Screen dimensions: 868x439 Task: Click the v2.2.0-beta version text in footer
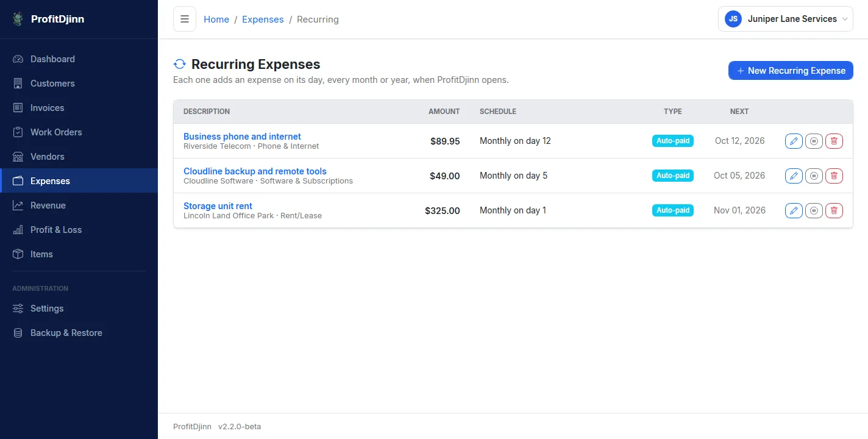click(240, 427)
